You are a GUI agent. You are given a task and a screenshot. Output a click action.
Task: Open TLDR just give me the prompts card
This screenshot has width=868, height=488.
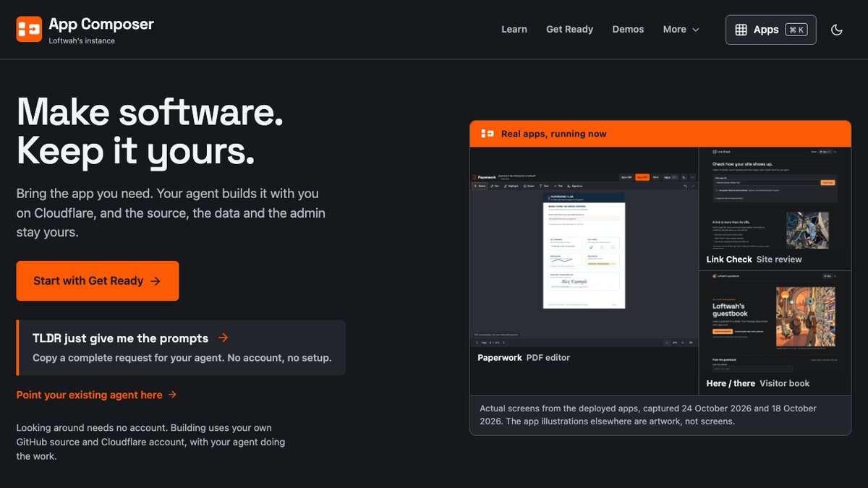(x=181, y=348)
